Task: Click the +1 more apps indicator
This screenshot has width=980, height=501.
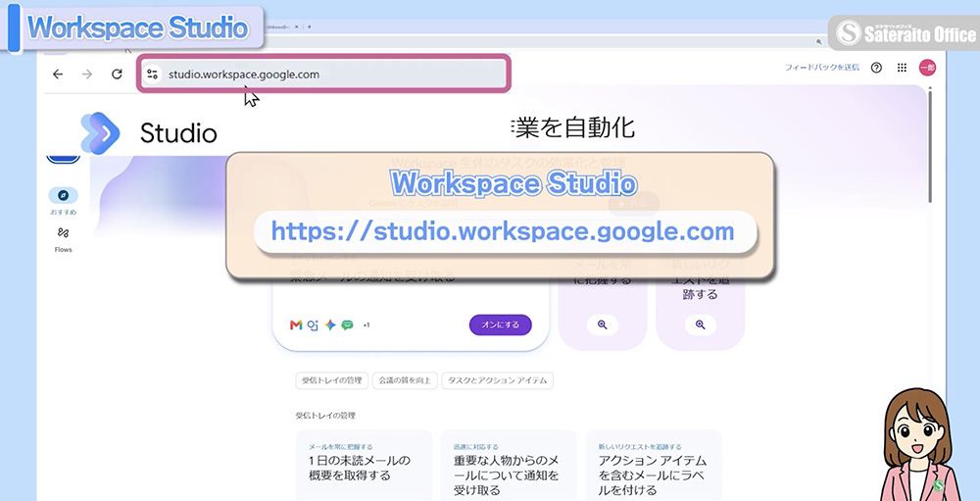Action: (x=367, y=326)
